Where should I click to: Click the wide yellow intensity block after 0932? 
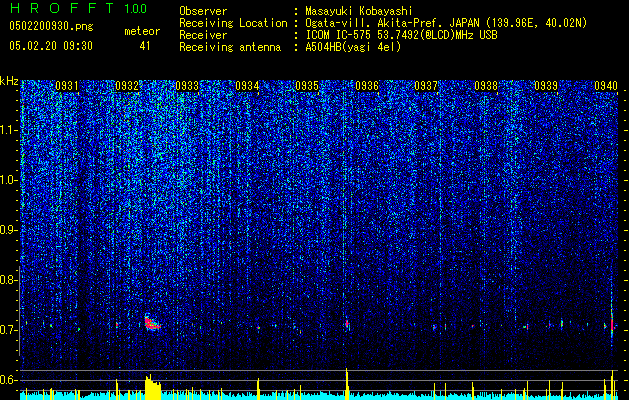(153, 387)
